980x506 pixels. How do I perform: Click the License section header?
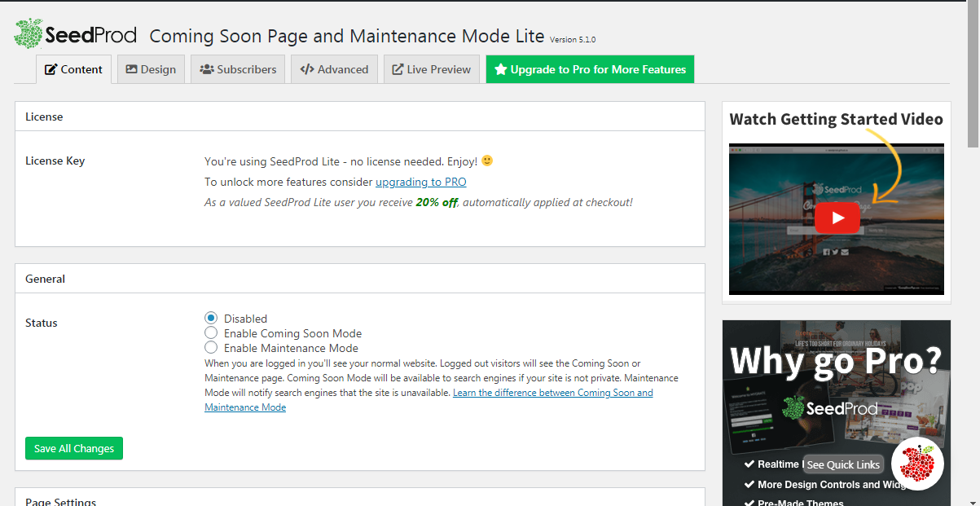pos(360,117)
